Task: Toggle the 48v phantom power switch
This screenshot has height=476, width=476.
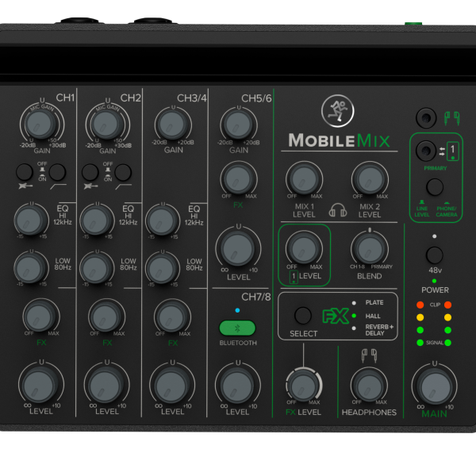Action: 435,255
